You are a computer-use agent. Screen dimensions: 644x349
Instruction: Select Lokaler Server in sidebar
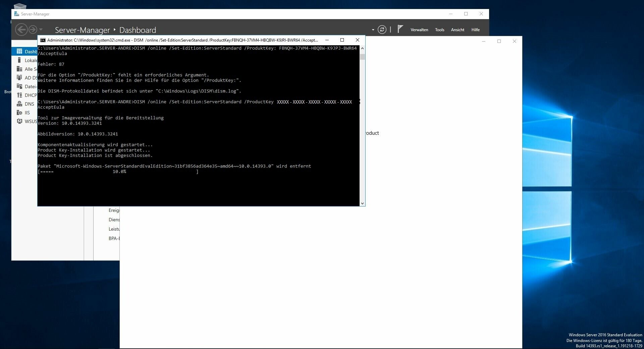coord(24,60)
